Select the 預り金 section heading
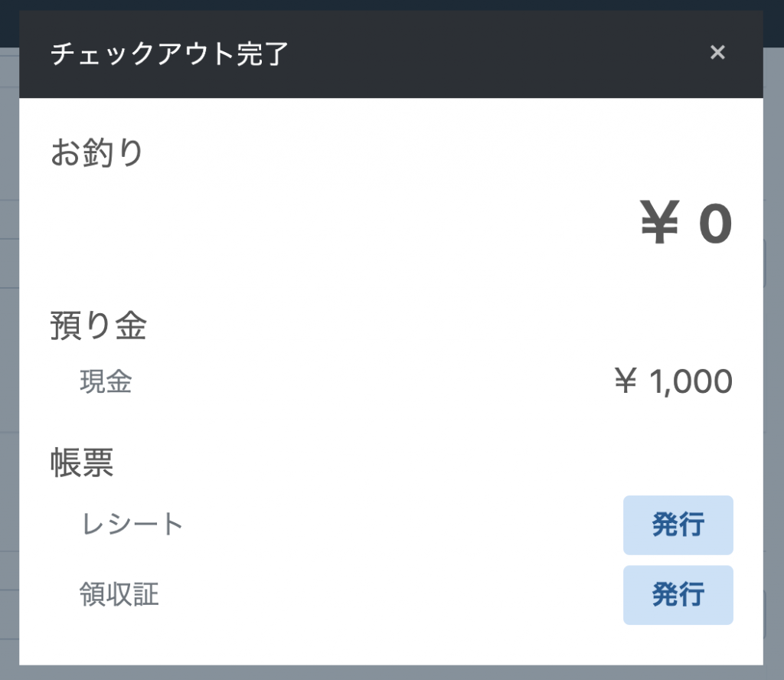The width and height of the screenshot is (784, 680). pos(98,325)
